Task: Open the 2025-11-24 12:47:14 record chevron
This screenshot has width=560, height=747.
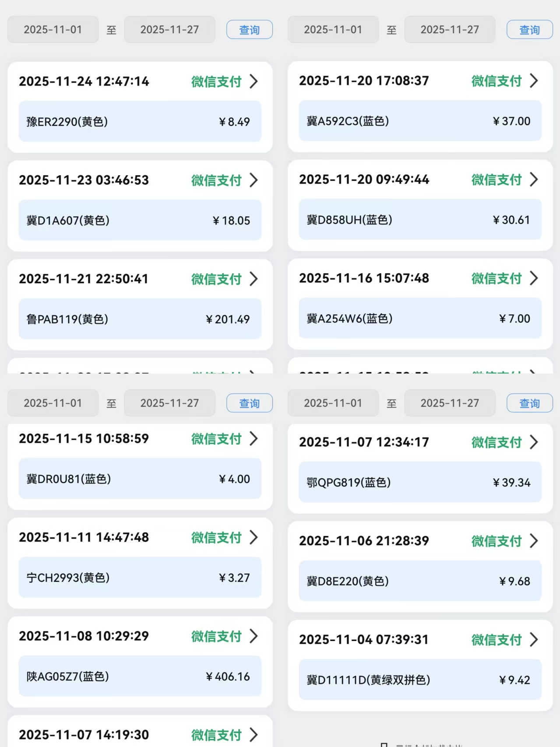Action: tap(254, 81)
